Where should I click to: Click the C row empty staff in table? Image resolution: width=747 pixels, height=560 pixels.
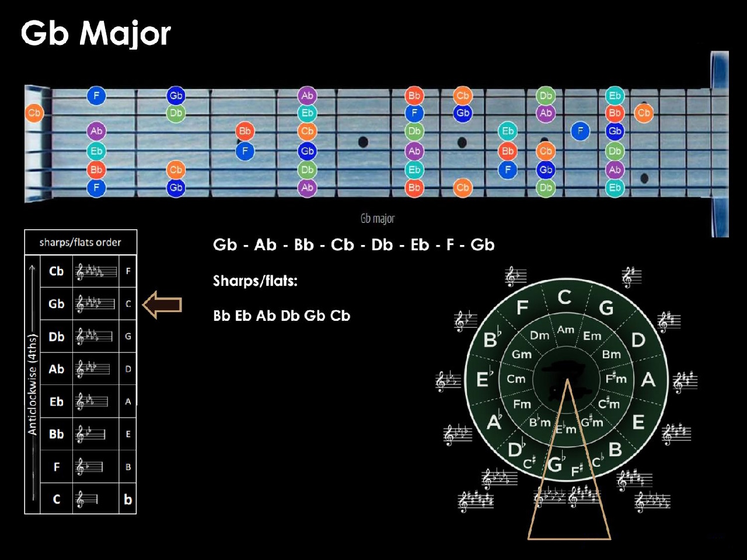(88, 500)
